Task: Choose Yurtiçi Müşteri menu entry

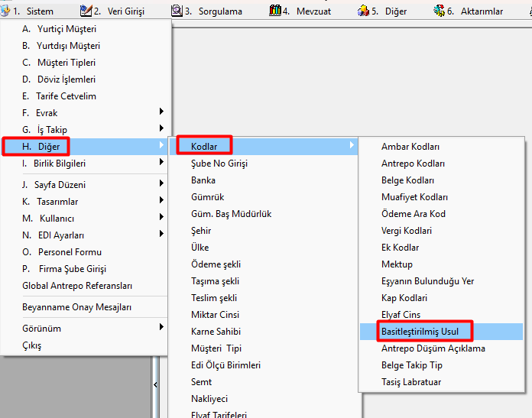Action: [x=66, y=29]
